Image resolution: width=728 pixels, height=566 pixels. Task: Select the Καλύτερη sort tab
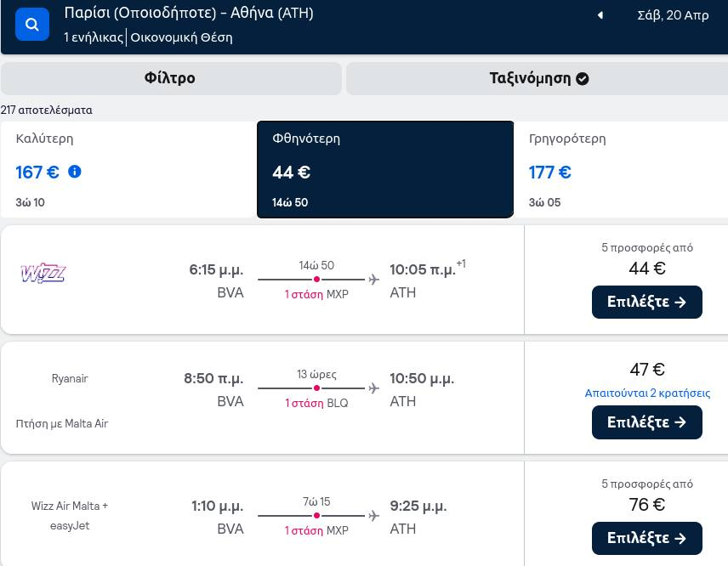coord(128,169)
